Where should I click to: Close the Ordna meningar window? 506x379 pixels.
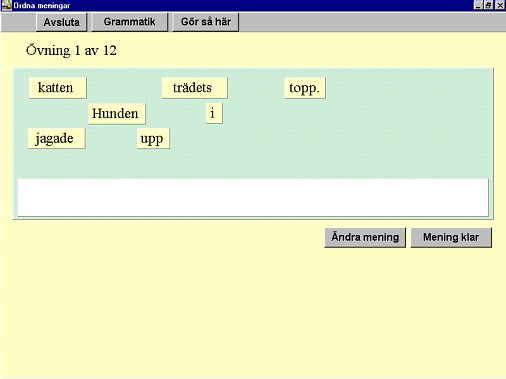(500, 5)
